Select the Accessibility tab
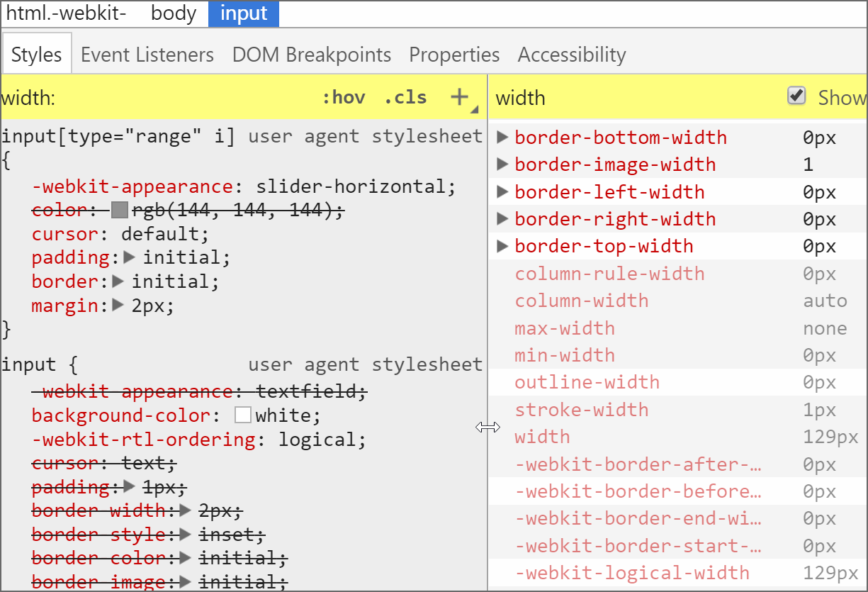868x592 pixels. (572, 55)
